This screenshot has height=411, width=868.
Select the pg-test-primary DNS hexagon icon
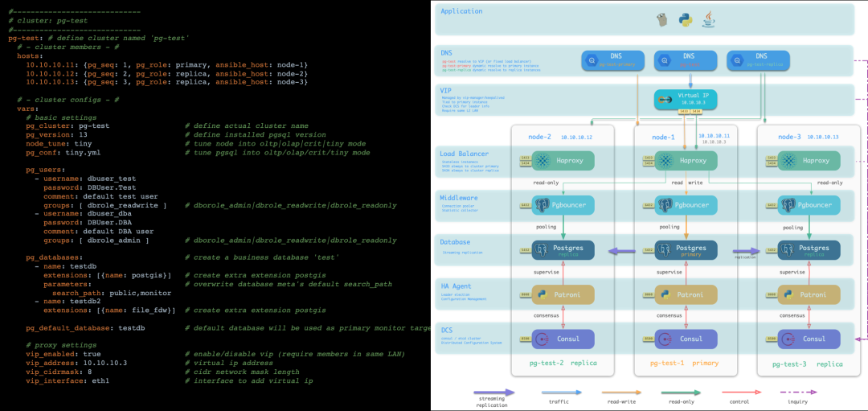592,60
